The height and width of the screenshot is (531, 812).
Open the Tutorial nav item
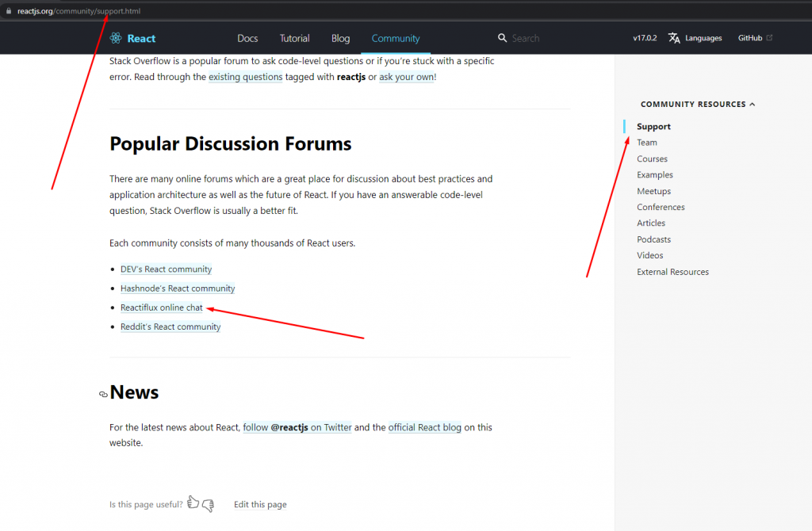[x=295, y=38]
